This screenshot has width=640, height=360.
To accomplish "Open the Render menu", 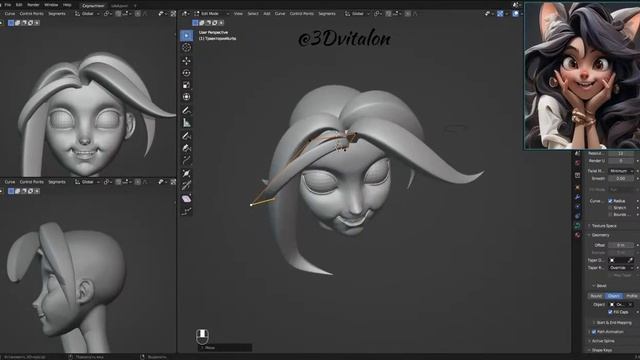I will 33,5.
